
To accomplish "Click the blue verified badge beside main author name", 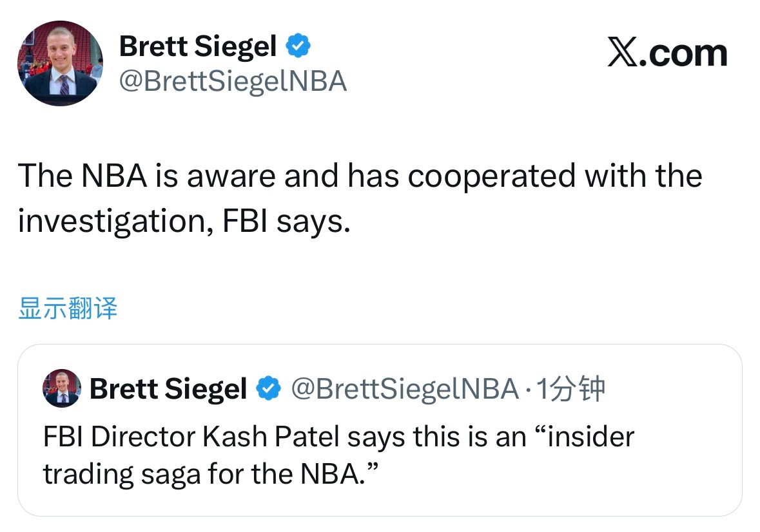I will point(298,46).
